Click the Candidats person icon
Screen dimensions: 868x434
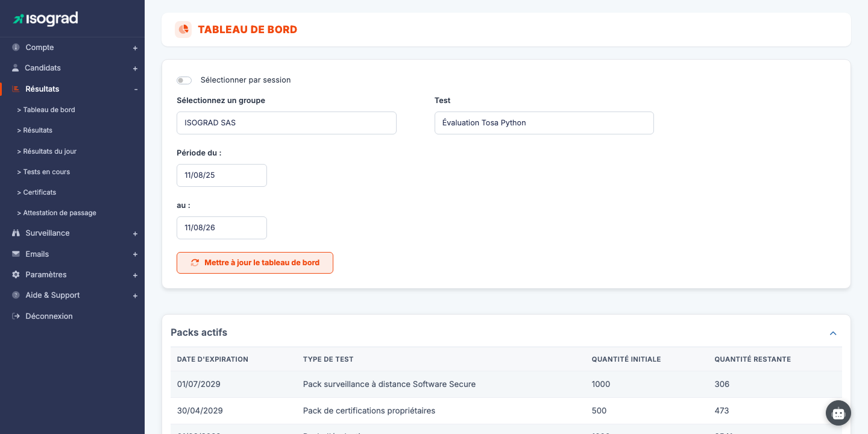(x=16, y=68)
